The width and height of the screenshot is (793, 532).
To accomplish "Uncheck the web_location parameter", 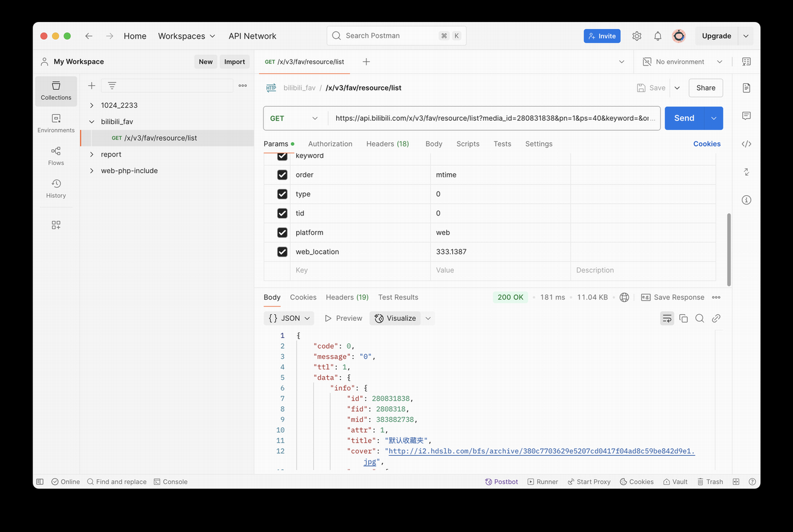I will point(283,252).
